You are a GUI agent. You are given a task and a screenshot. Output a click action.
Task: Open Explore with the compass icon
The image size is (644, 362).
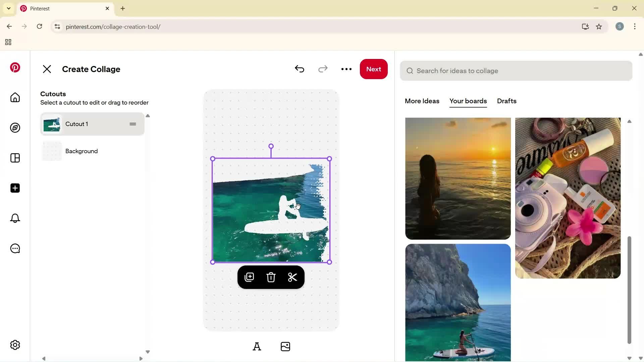pyautogui.click(x=15, y=128)
